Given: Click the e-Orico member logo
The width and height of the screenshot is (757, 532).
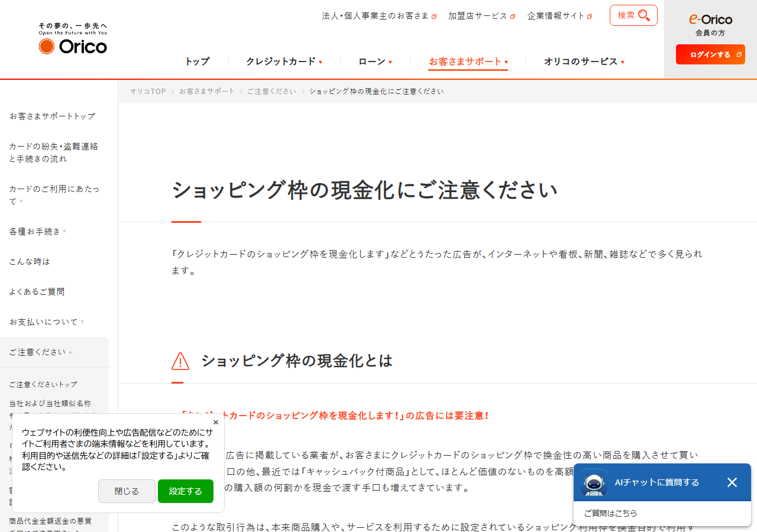Looking at the screenshot, I should pos(710,20).
